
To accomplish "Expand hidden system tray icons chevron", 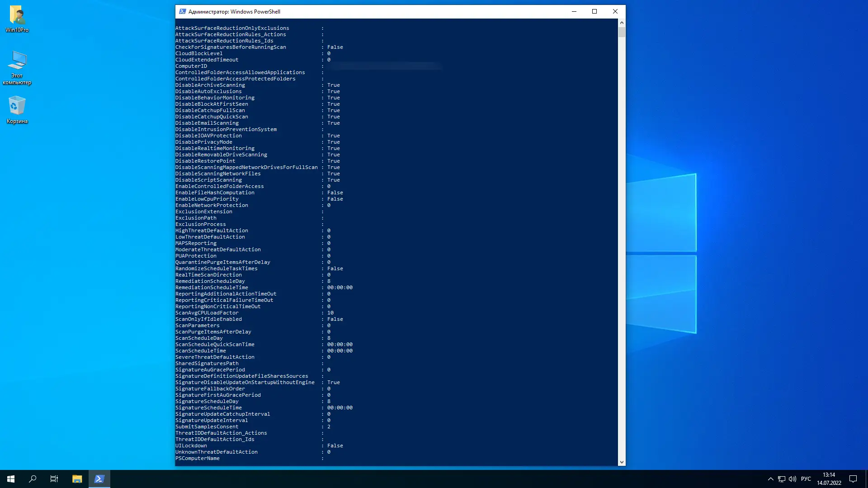I will [770, 479].
